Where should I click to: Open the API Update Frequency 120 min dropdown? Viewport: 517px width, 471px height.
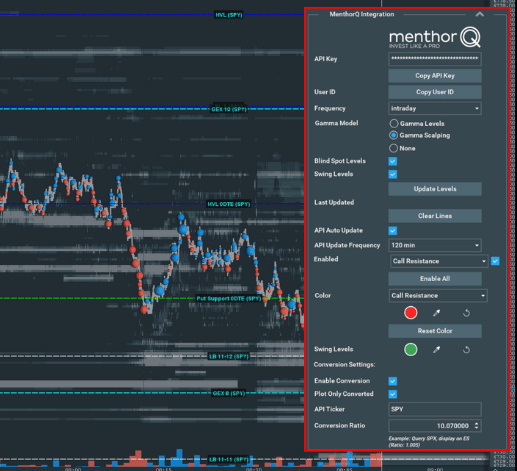point(435,245)
